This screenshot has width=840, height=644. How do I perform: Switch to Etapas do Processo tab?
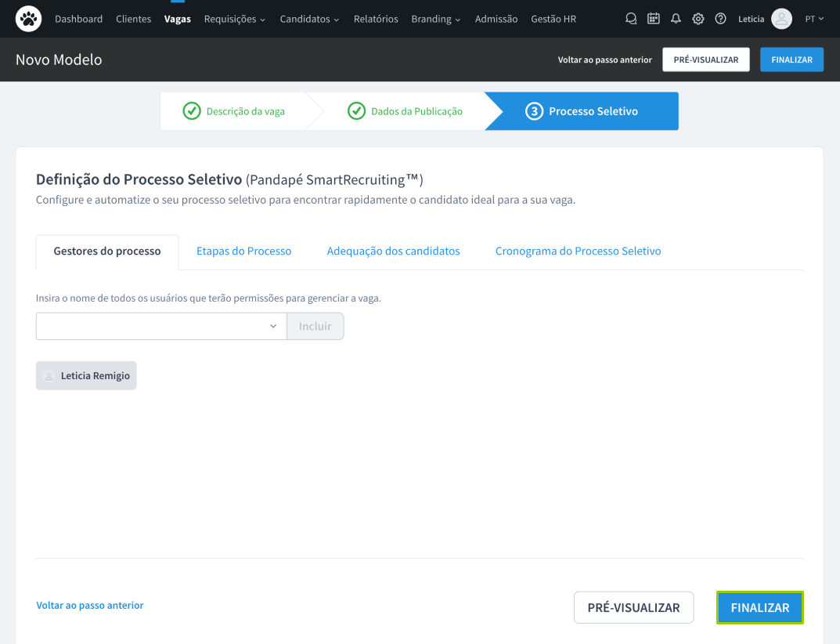tap(243, 251)
